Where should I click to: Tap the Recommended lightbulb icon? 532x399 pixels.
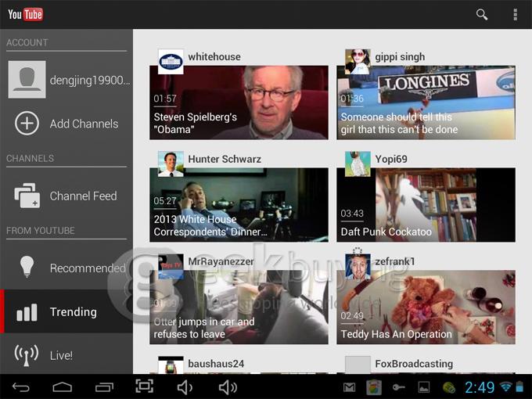click(x=27, y=267)
